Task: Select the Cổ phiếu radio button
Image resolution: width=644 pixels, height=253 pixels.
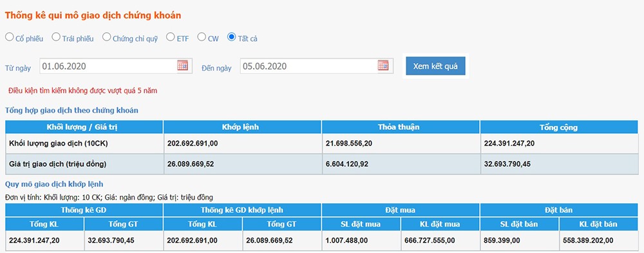Action: (9, 37)
